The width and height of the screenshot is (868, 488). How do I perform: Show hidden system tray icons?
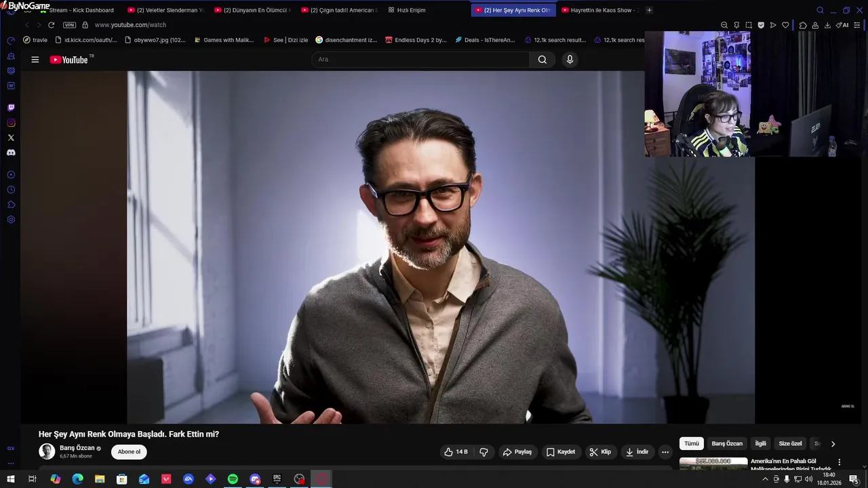[766, 479]
